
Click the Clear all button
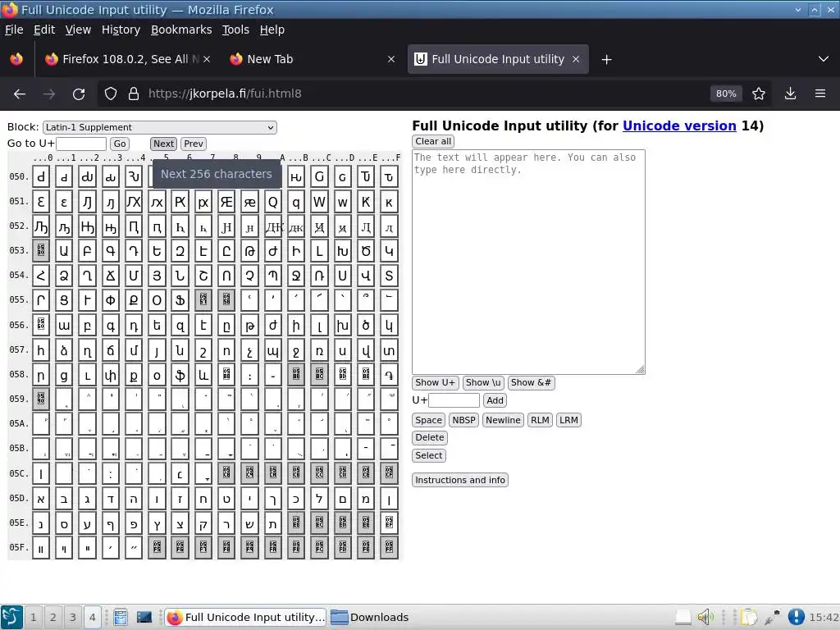(433, 141)
